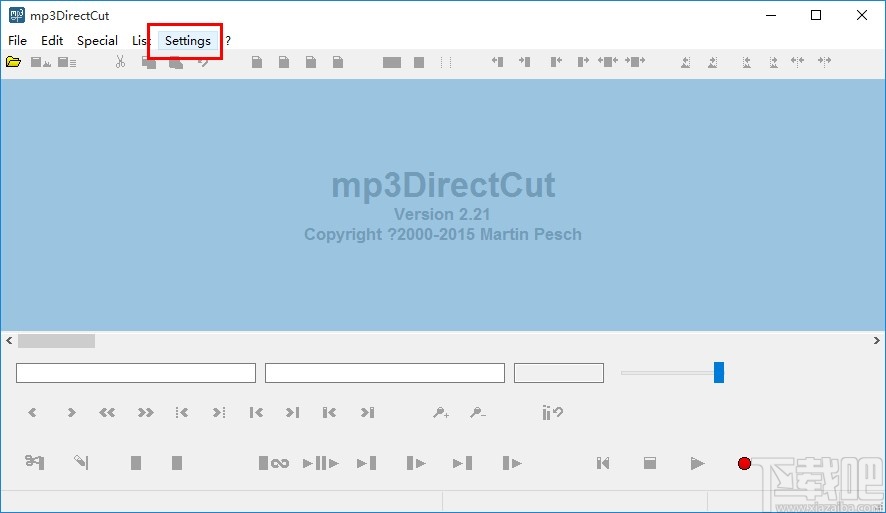Click the middle wide text field

click(385, 373)
